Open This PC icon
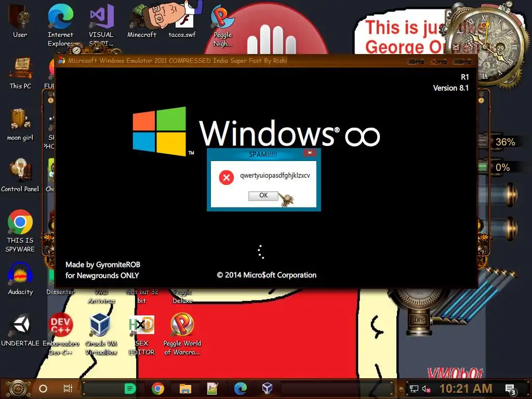The width and height of the screenshot is (532, 399). (20, 73)
